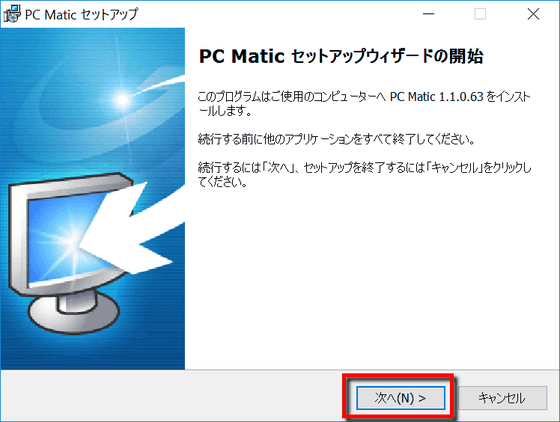
Task: Click the greyed-out maximize button
Action: (x=480, y=14)
